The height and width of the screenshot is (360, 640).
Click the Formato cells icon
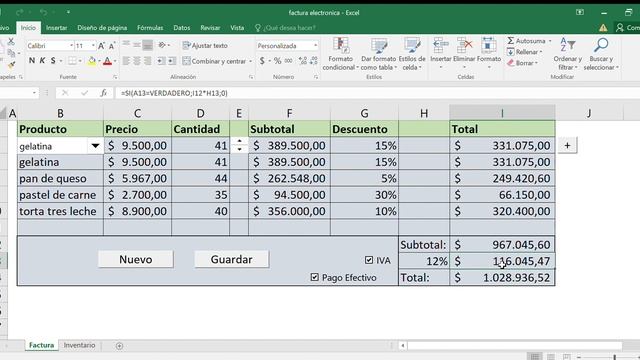489,45
